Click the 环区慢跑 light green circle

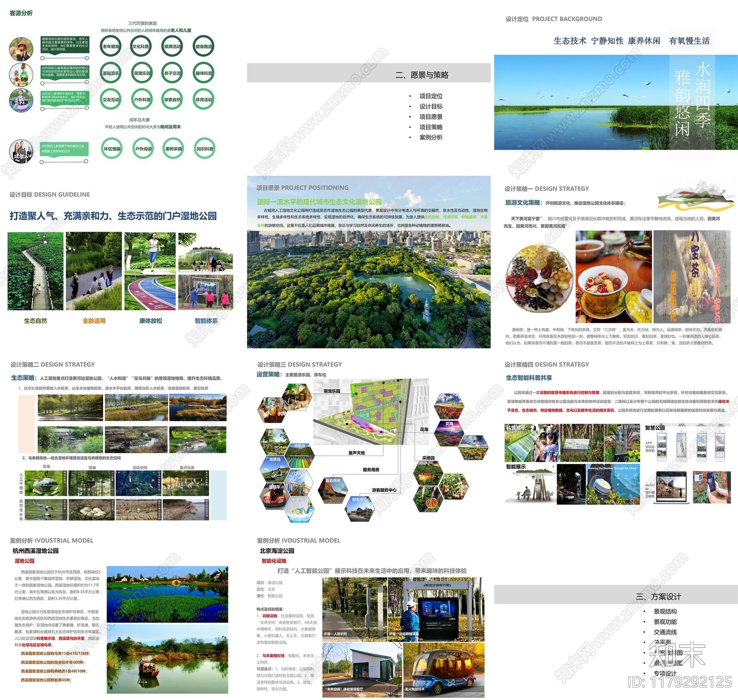(112, 149)
